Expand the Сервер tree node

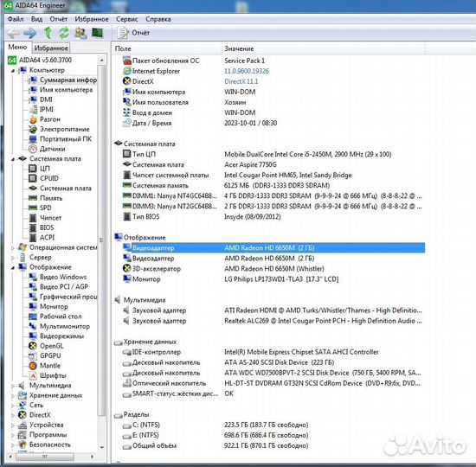click(x=13, y=258)
